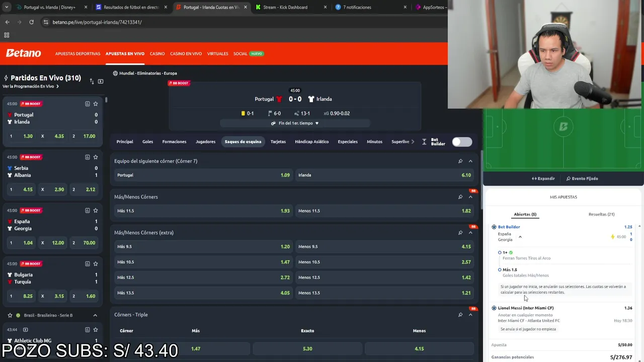The image size is (644, 362).
Task: Click the browser address bar
Action: [x=242, y=22]
